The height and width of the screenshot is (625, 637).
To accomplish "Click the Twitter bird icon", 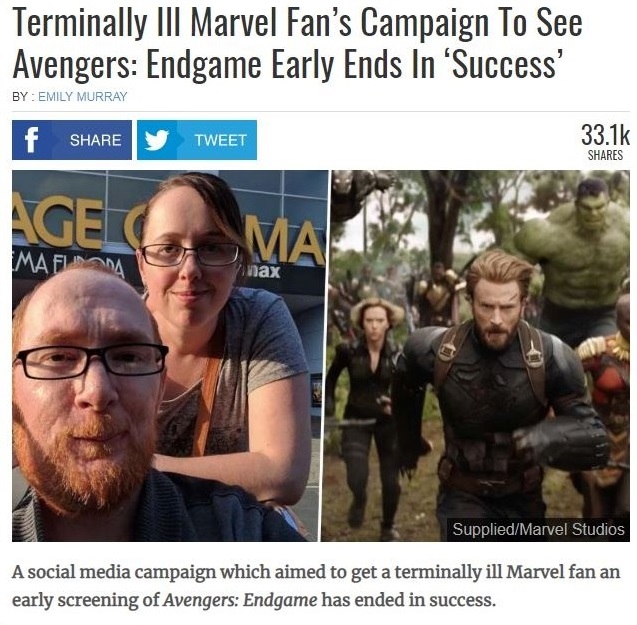I will 157,140.
